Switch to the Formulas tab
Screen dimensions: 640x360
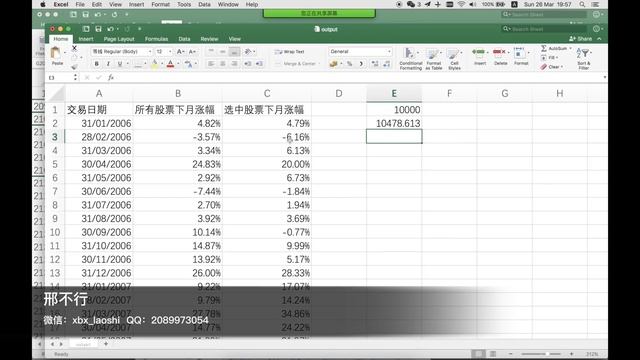coord(156,39)
